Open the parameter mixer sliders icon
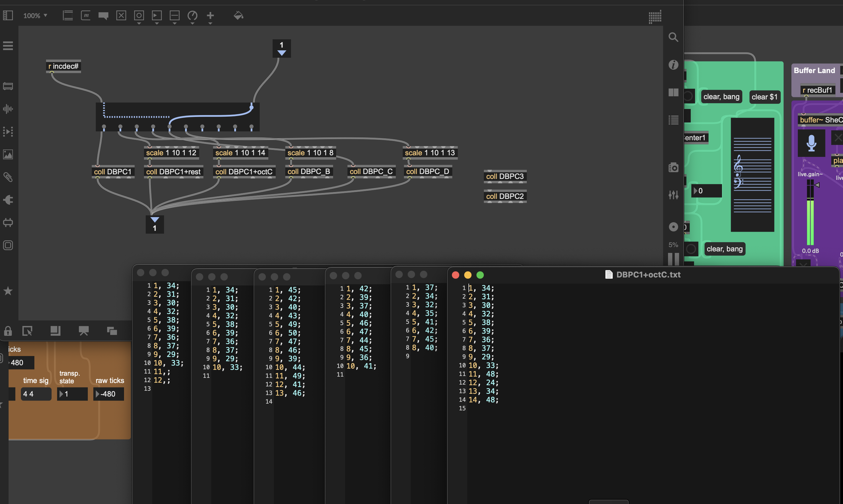This screenshot has height=504, width=843. click(x=673, y=195)
